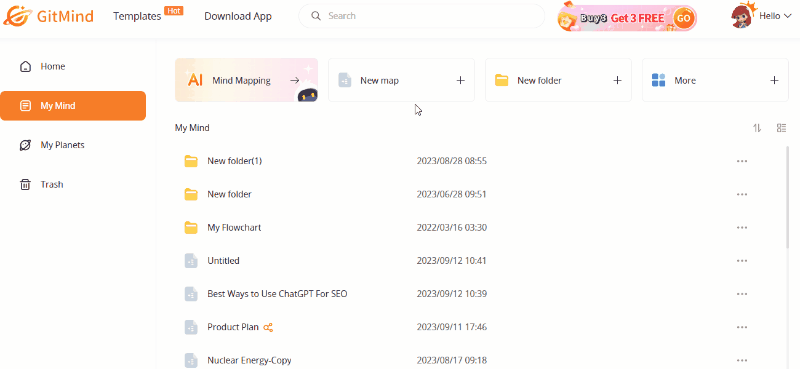The height and width of the screenshot is (369, 800).
Task: Open the New folder(1) name
Action: 235,161
